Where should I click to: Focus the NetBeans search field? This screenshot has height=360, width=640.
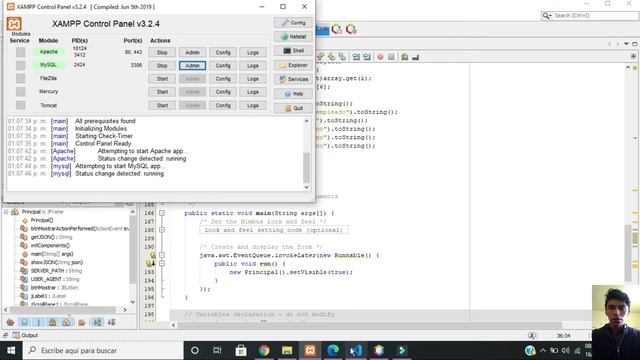pyautogui.click(x=594, y=16)
